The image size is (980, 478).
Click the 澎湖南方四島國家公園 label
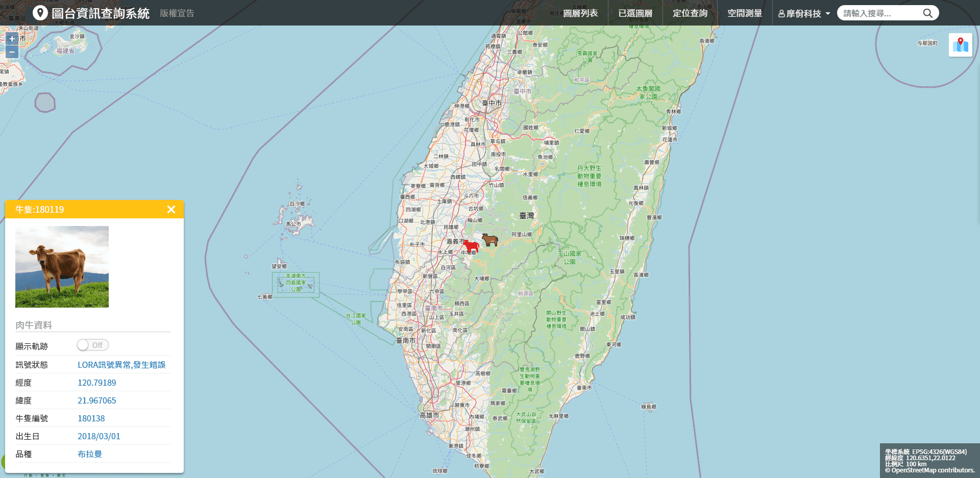pyautogui.click(x=296, y=283)
